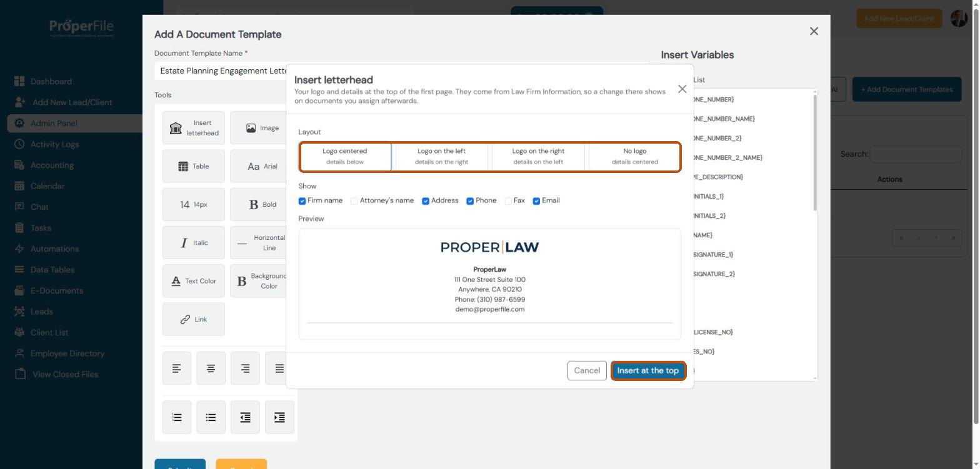The height and width of the screenshot is (469, 980).
Task: Toggle the Phone checkbox
Action: tap(470, 201)
